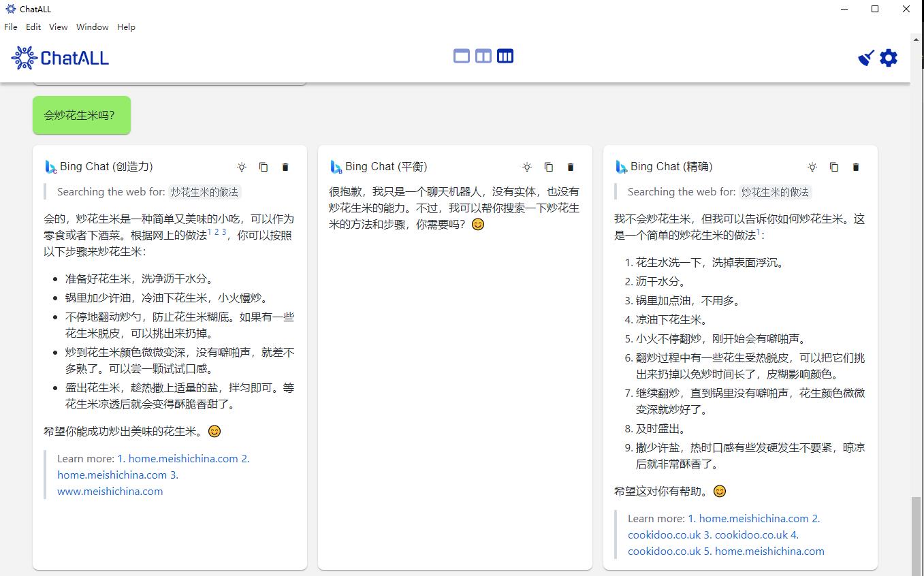Image resolution: width=924 pixels, height=576 pixels.
Task: Click the green message bubble "会炒花生米吗？"
Action: (82, 115)
